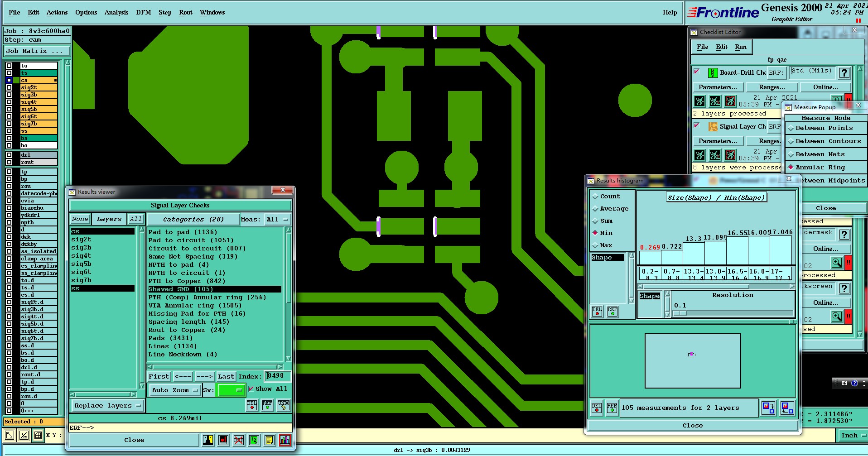The width and height of the screenshot is (868, 456).
Task: Click the Index input field showing 8498
Action: 278,376
